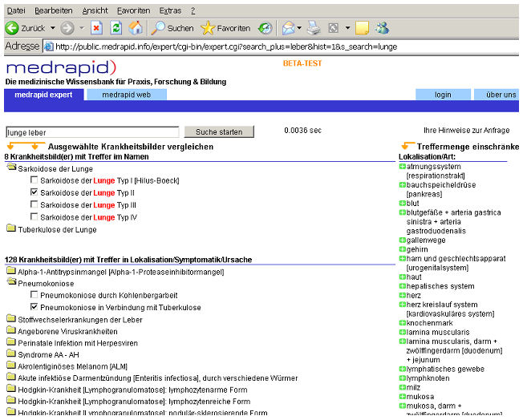Click the search field containing lunge leber
This screenshot has height=420, width=523.
[x=92, y=132]
